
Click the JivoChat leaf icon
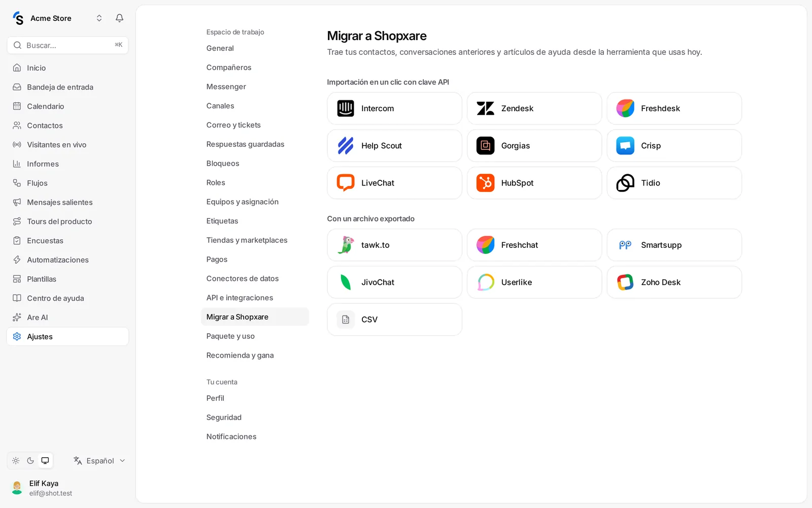346,282
